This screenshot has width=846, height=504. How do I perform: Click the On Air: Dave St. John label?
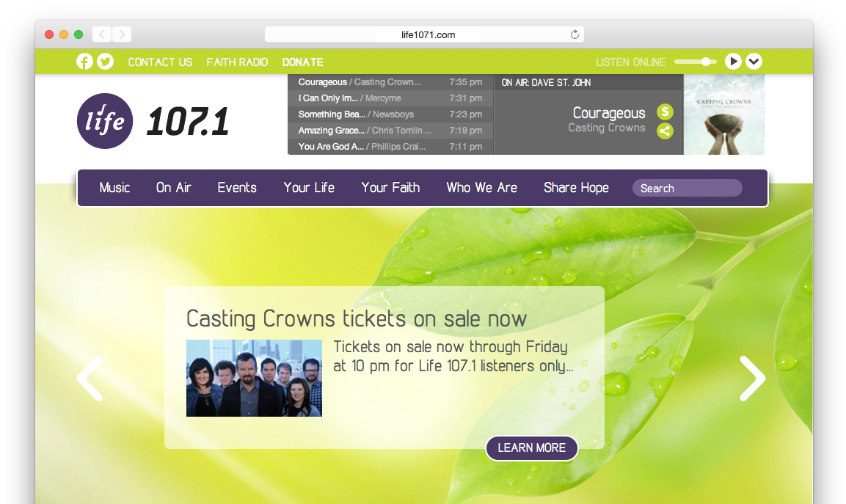(546, 83)
